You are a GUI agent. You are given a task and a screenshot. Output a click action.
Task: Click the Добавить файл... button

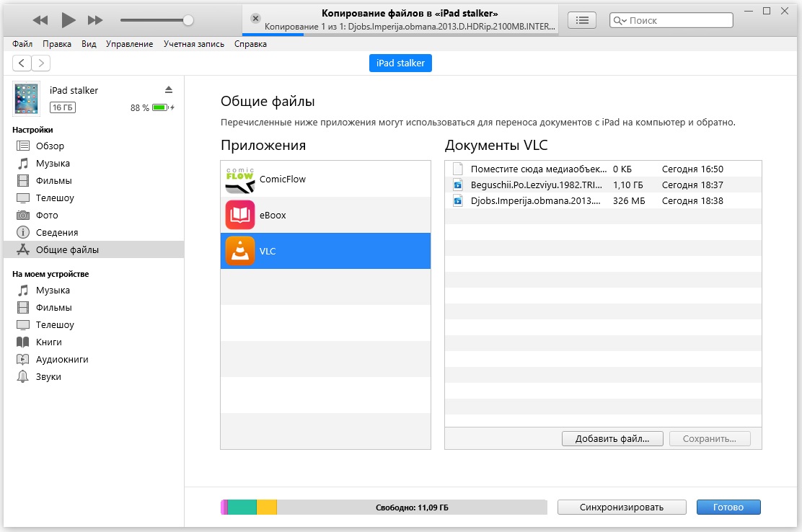pyautogui.click(x=612, y=438)
